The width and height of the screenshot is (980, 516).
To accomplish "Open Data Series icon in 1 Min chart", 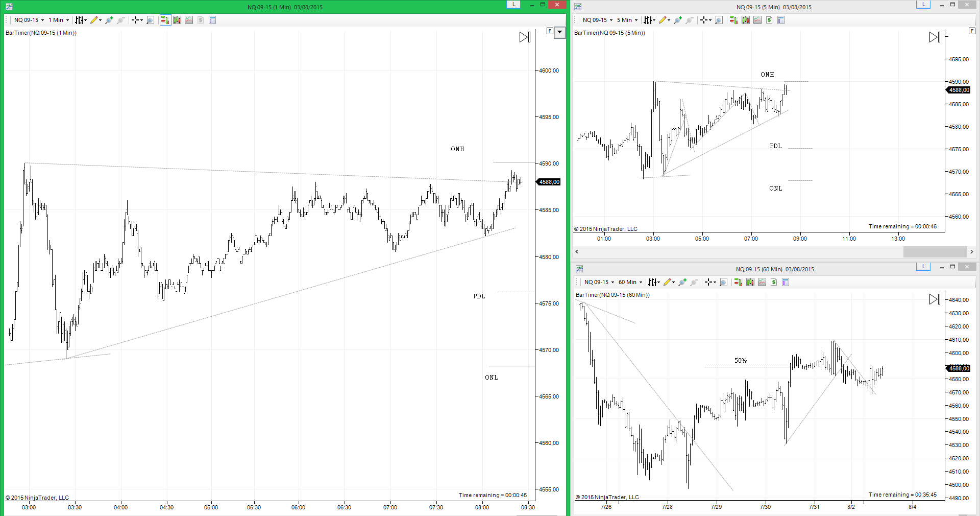I will pyautogui.click(x=177, y=20).
